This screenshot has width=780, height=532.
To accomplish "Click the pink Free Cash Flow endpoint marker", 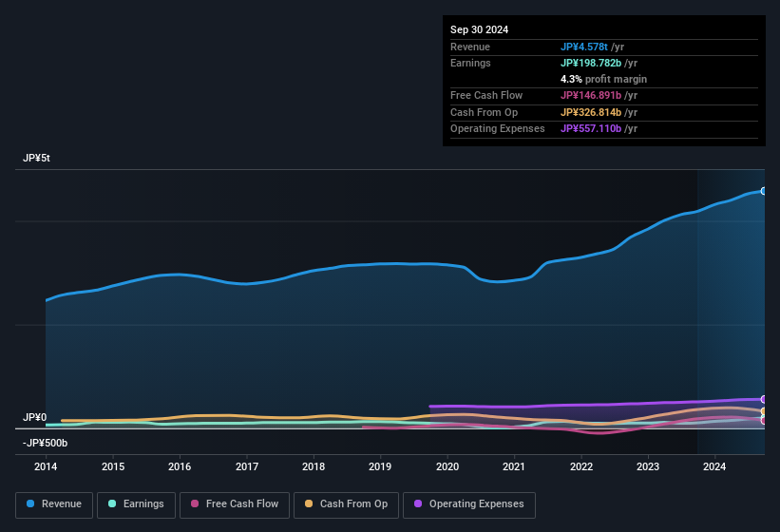I will click(763, 421).
